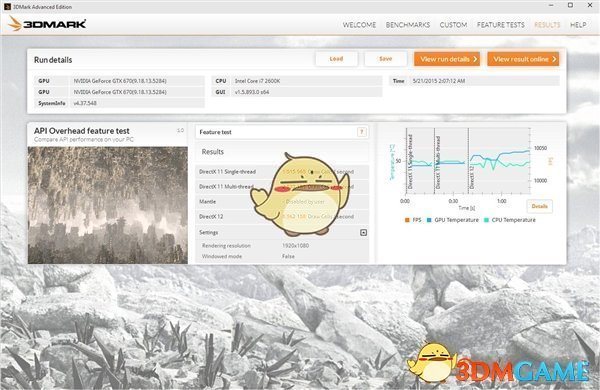Click the 3DMark app icon in title bar
Image resolution: width=600 pixels, height=390 pixels.
point(7,7)
